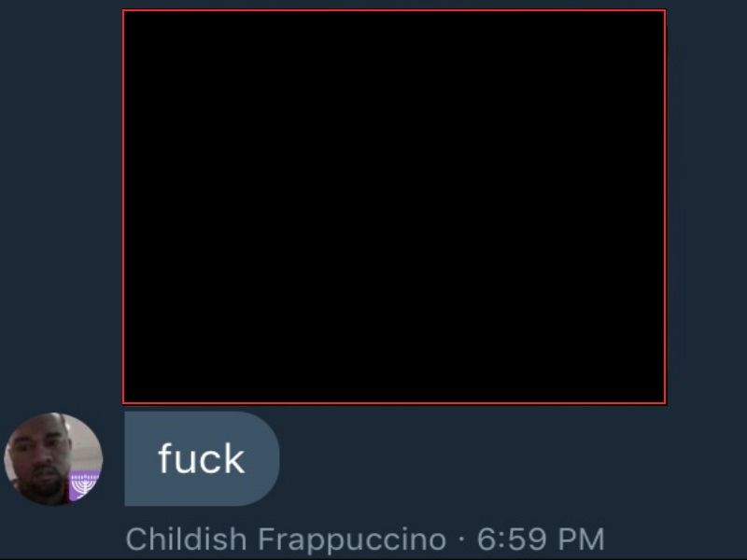Click the red border of the image
Screen dimensions: 747x560
click(394, 10)
